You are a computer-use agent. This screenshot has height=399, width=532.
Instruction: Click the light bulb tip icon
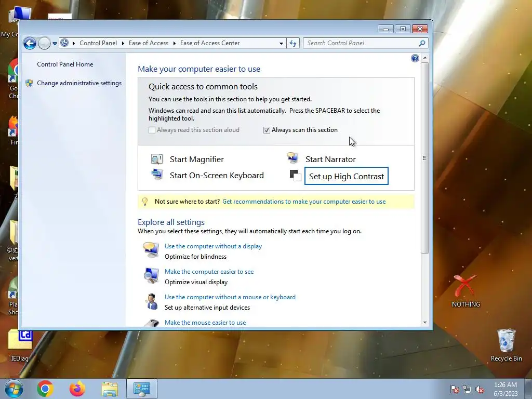[145, 202]
